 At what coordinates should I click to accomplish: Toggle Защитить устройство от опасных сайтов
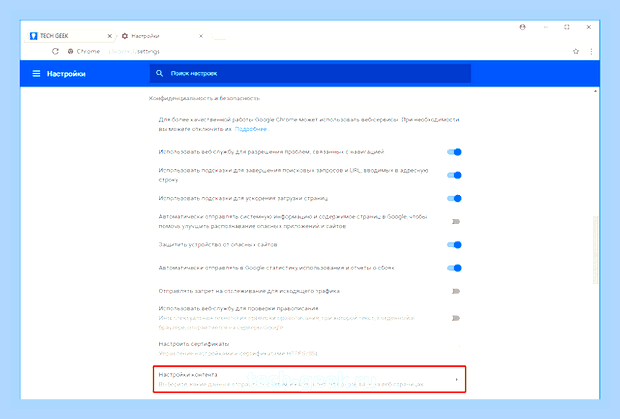454,245
